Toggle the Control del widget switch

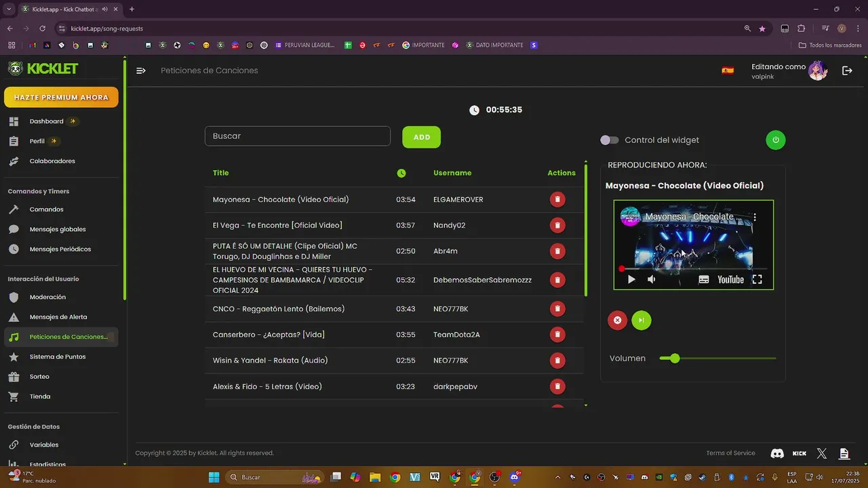click(610, 140)
